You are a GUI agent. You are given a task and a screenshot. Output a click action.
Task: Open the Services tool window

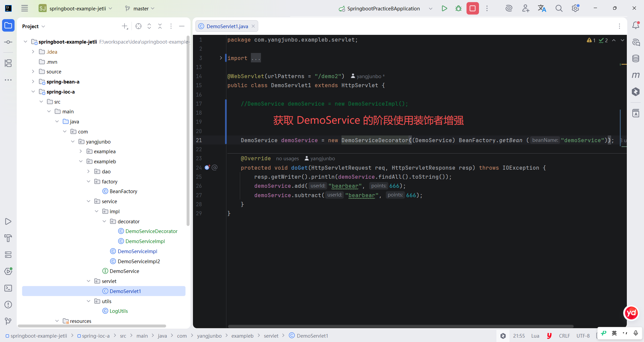[x=8, y=255]
